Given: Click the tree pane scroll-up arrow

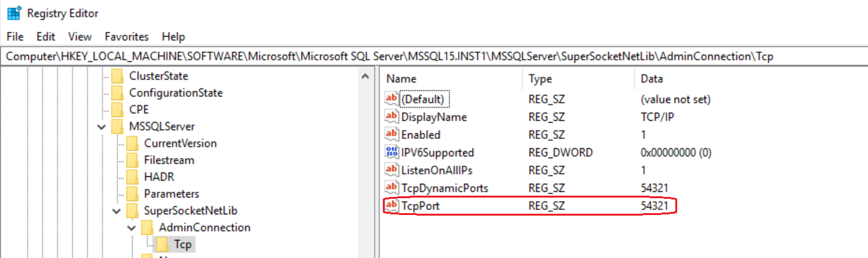Looking at the screenshot, I should pos(366,76).
